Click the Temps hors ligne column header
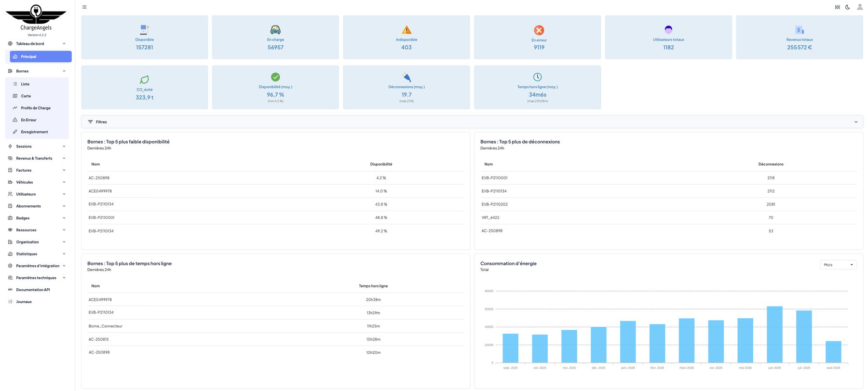Viewport: 868px width, 391px height. coord(373,286)
